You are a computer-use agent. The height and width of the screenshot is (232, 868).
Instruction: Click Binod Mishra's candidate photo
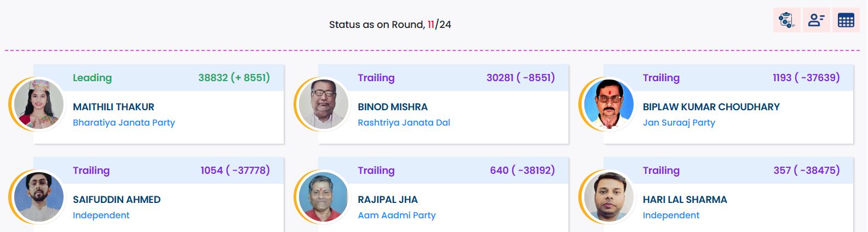point(324,104)
